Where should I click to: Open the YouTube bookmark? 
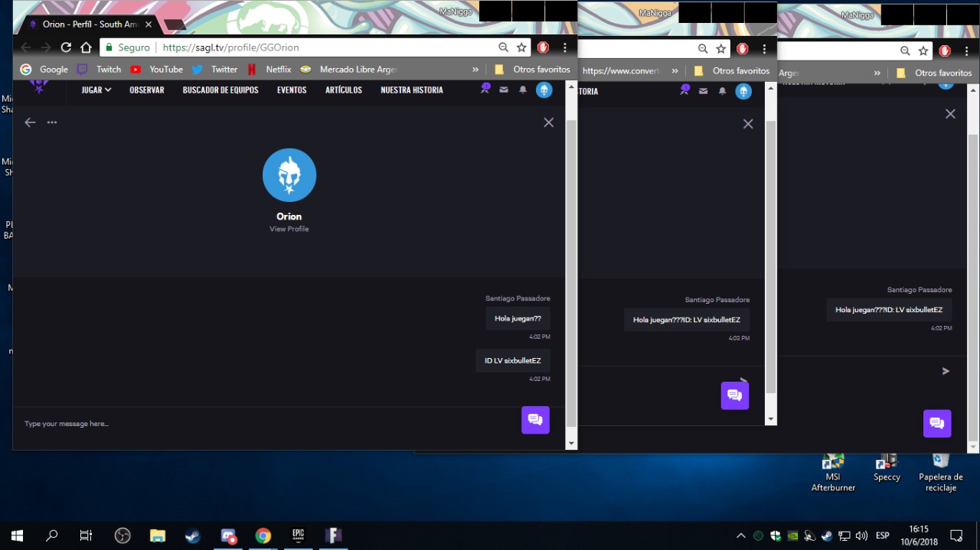click(x=156, y=69)
